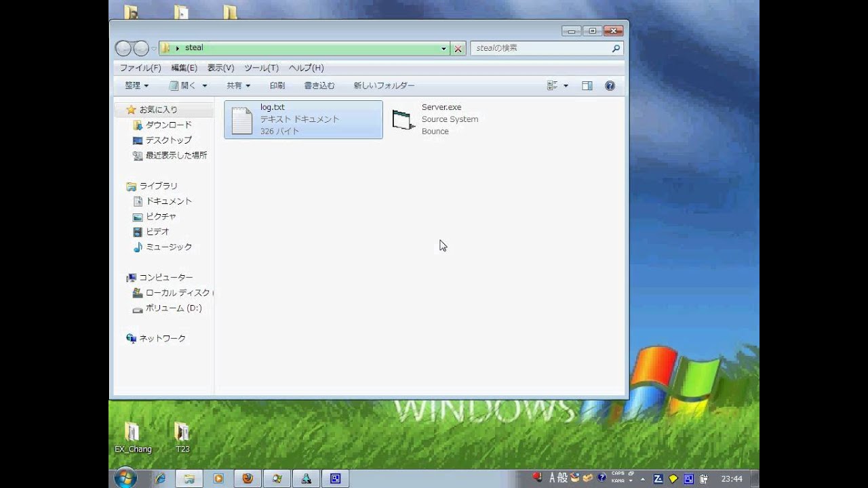Screen dimensions: 868x488
Task: Open the change view dropdown arrow
Action: tap(566, 86)
